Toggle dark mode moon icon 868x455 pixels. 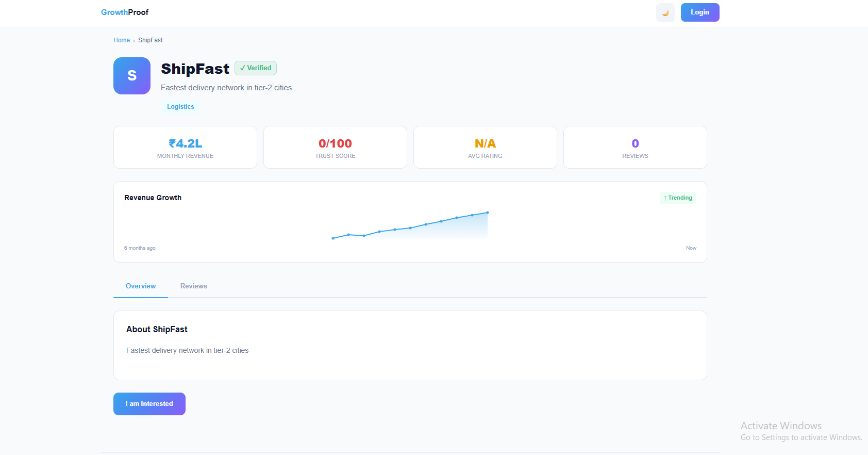tap(665, 12)
